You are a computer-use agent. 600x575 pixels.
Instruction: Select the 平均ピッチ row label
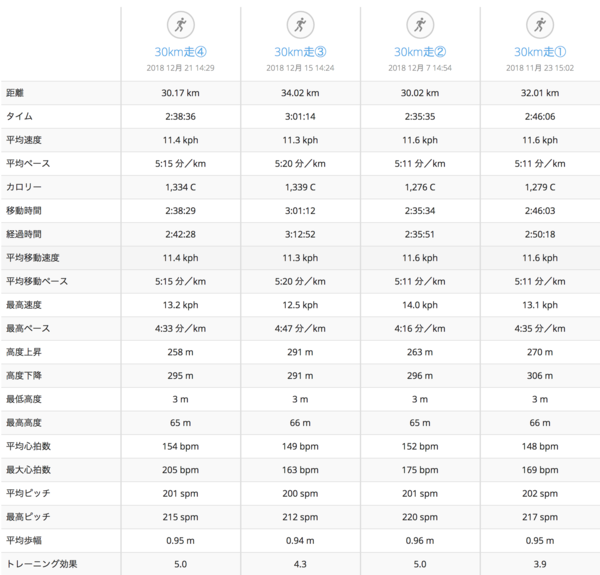(28, 494)
